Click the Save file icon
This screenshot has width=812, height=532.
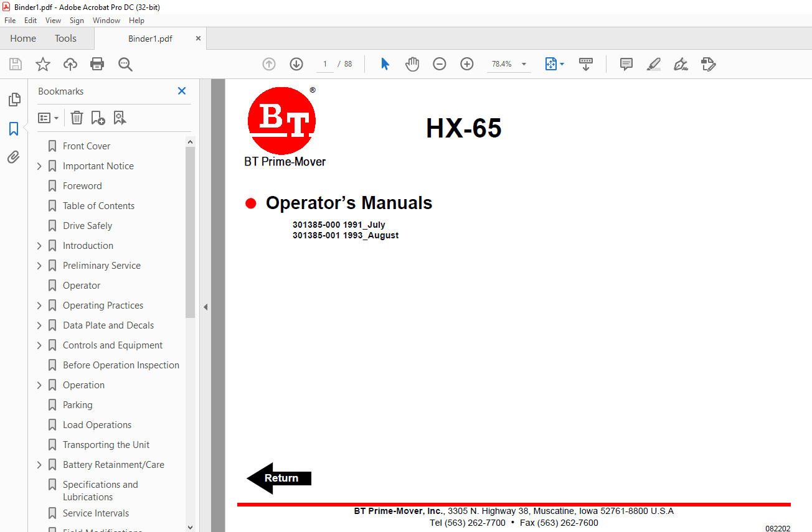coord(16,64)
